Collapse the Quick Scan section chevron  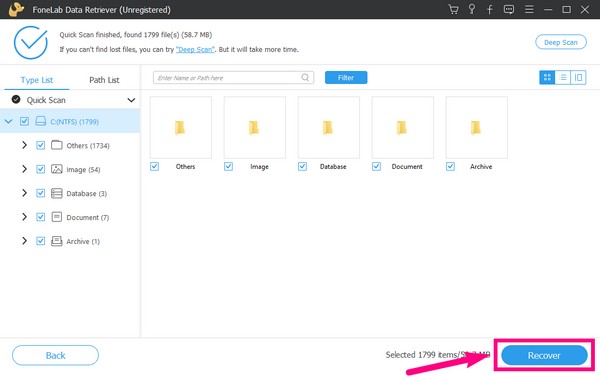point(131,100)
